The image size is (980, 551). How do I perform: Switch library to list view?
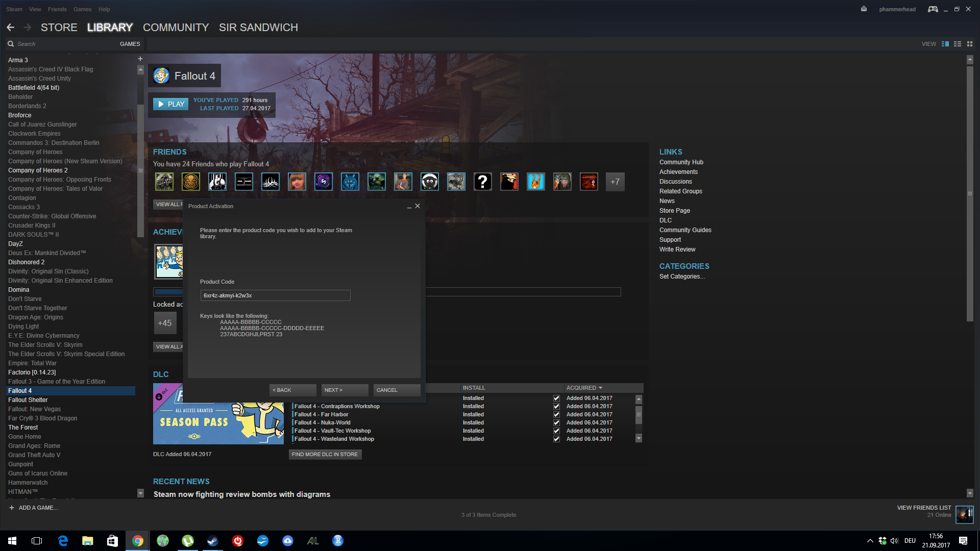point(958,44)
